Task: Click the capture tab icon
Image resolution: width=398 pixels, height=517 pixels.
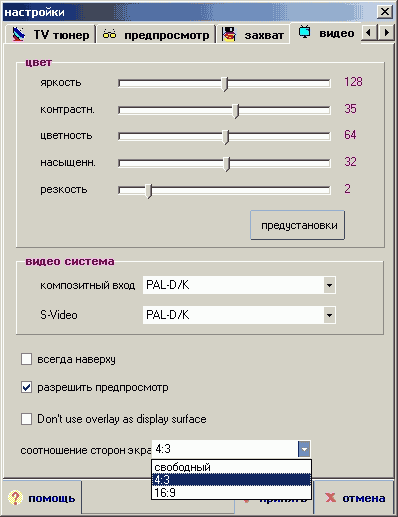Action: [x=229, y=34]
